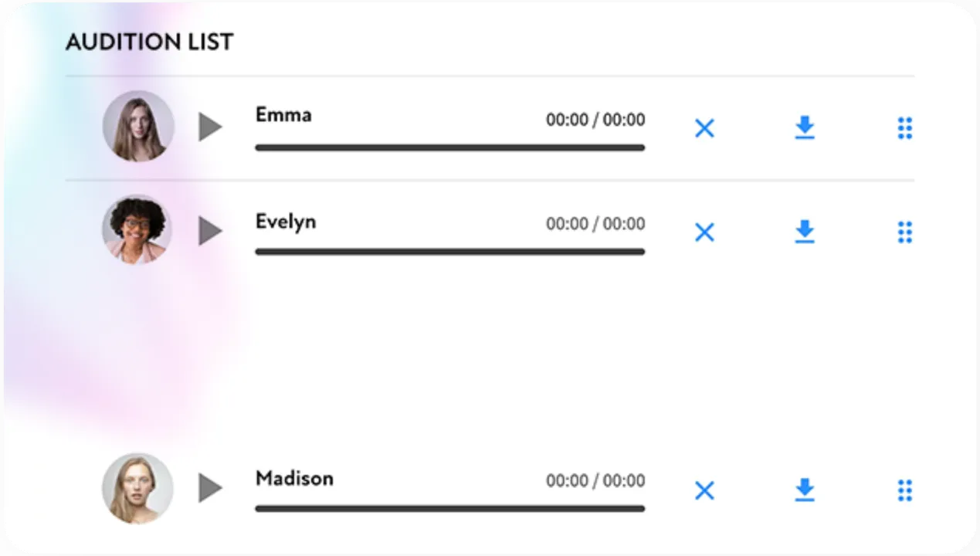The width and height of the screenshot is (980, 556).
Task: Download Madison's audition audio
Action: 805,490
